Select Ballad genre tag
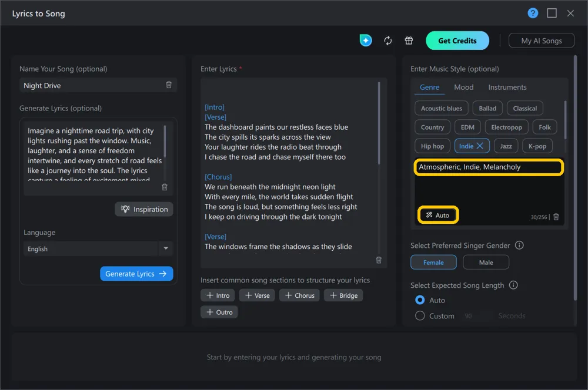Image resolution: width=588 pixels, height=390 pixels. point(487,108)
